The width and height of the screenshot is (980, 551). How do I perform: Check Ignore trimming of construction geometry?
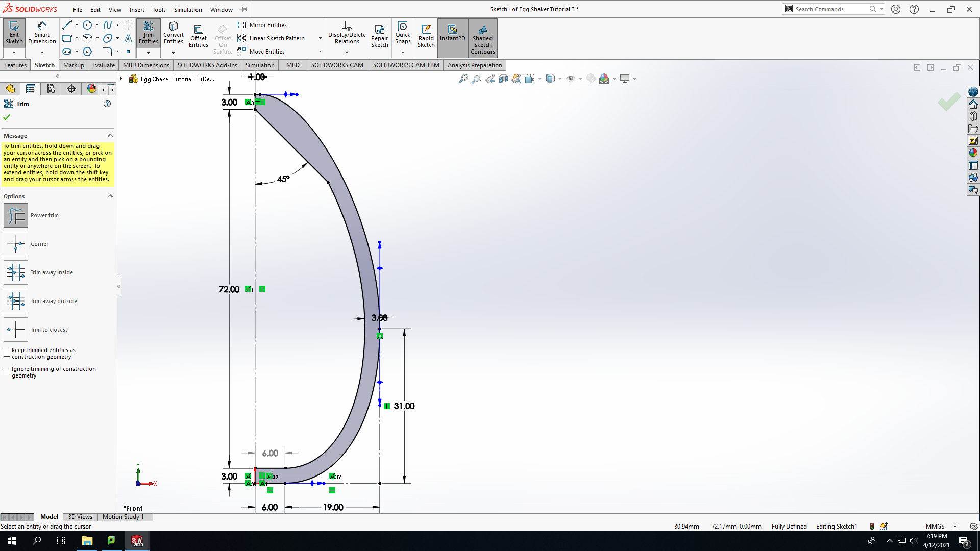pos(7,372)
